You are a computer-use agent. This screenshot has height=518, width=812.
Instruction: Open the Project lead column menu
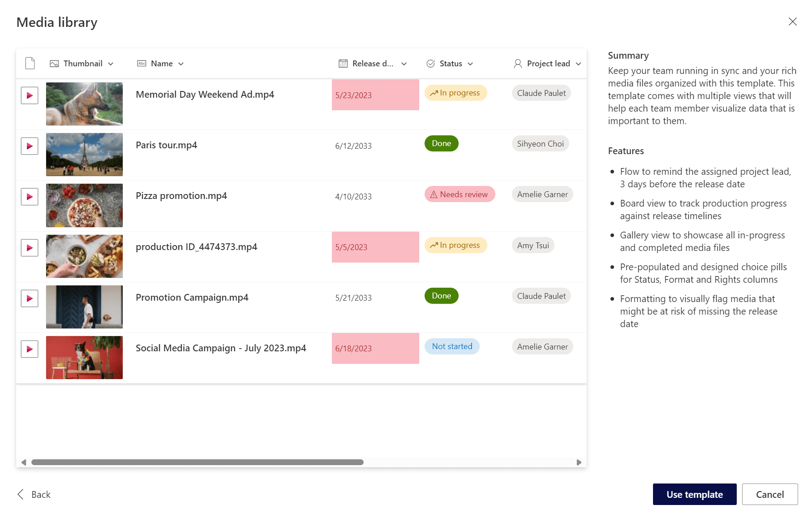(578, 64)
